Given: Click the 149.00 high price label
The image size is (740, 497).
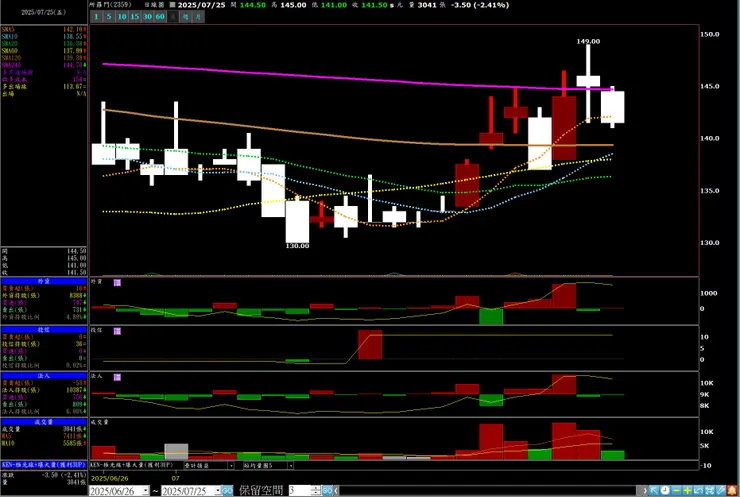Looking at the screenshot, I should pyautogui.click(x=588, y=41).
